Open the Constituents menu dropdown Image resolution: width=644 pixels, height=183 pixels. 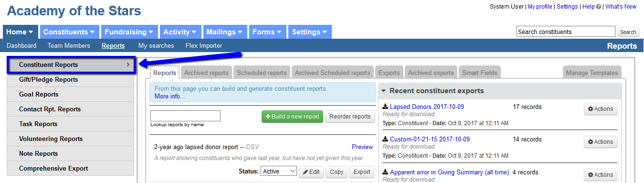coord(69,32)
